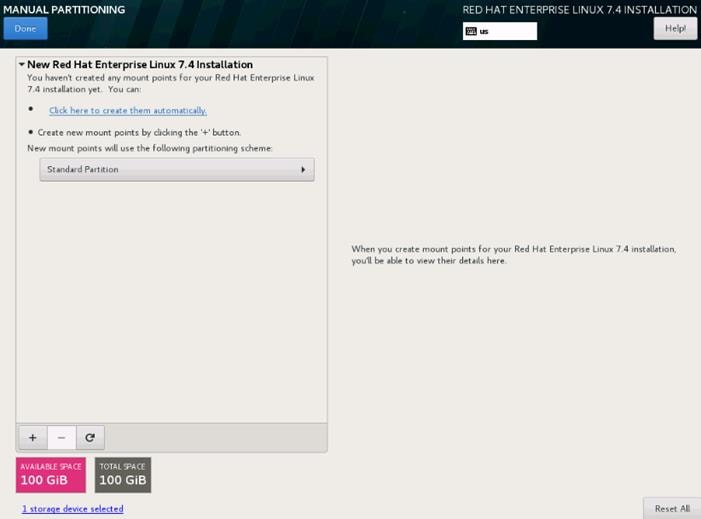Click the 'us' keyboard layout indicator field
Viewport: 701px width, 519px height.
pyautogui.click(x=500, y=31)
